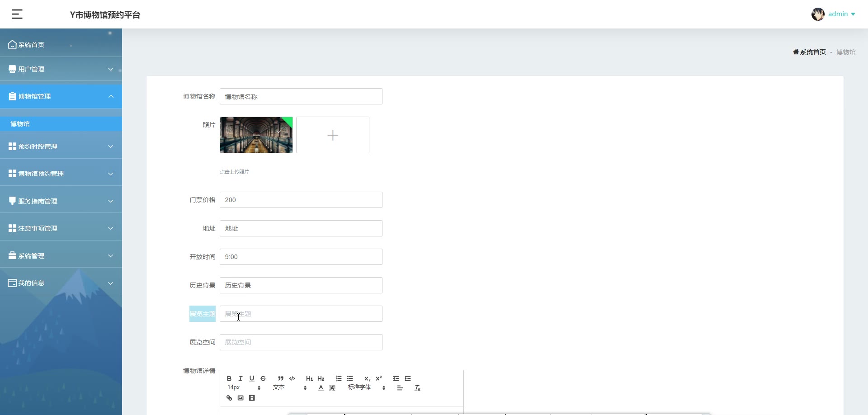The width and height of the screenshot is (868, 415).
Task: Toggle italic formatting in the editor
Action: 241,378
